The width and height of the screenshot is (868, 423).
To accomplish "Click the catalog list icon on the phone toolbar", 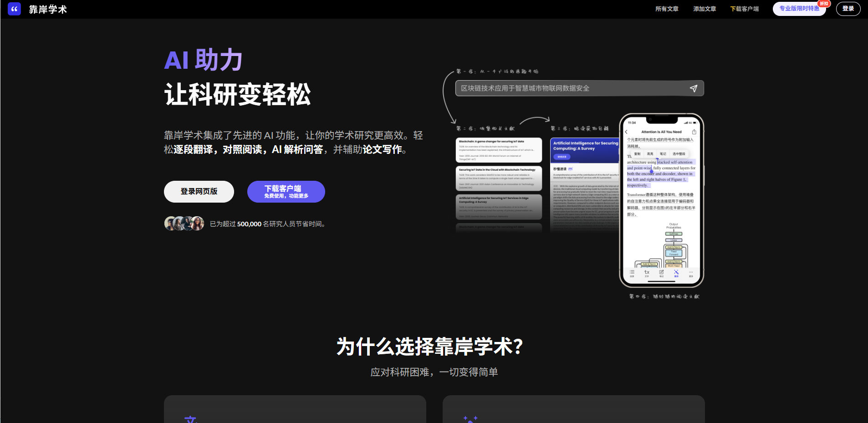I will click(x=632, y=272).
